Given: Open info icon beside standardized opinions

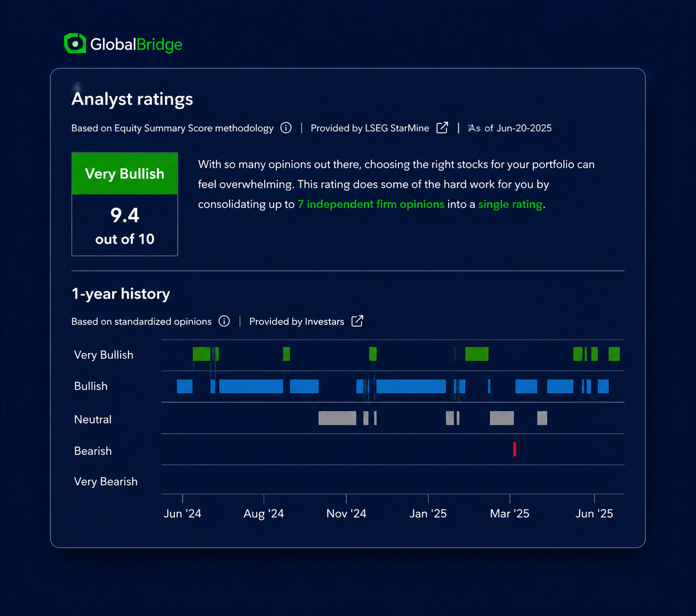Looking at the screenshot, I should (224, 321).
